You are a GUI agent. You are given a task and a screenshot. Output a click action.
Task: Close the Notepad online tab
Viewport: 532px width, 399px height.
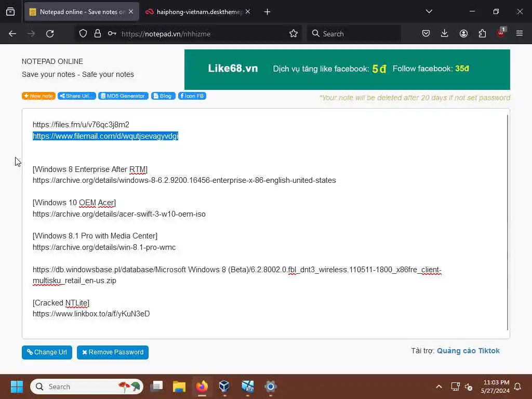click(x=131, y=12)
